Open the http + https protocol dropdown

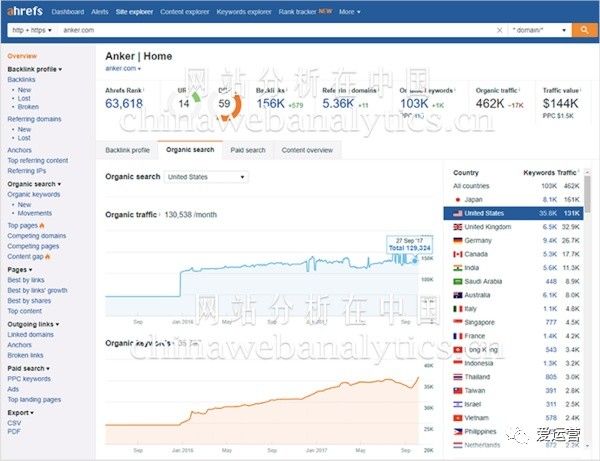(32, 30)
